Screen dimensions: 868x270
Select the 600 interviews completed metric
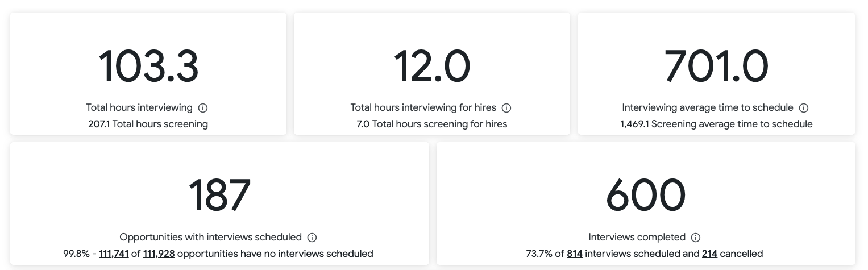click(x=646, y=196)
